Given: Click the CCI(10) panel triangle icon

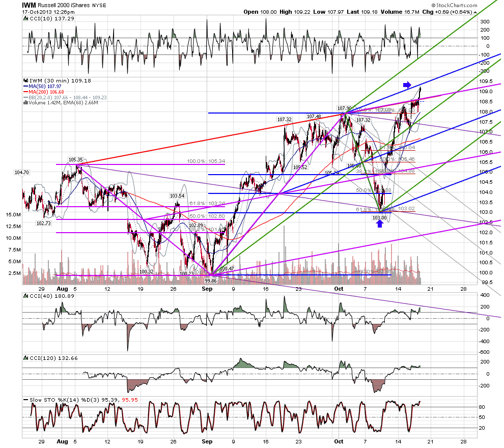Looking at the screenshot, I should 26,19.
